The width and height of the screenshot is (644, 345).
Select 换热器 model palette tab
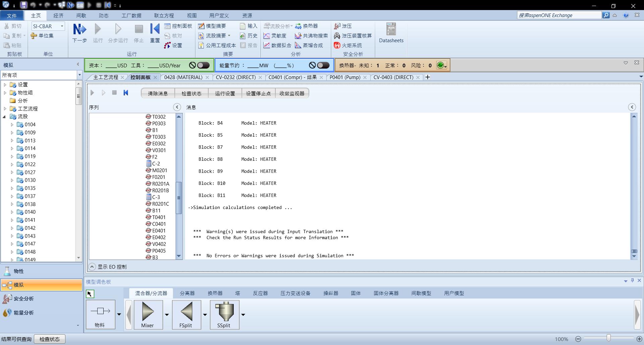coord(215,293)
